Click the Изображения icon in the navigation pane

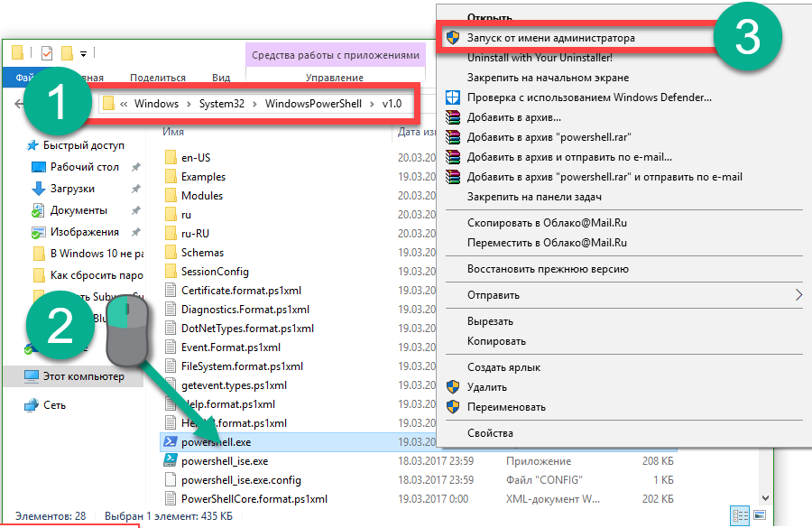point(38,233)
